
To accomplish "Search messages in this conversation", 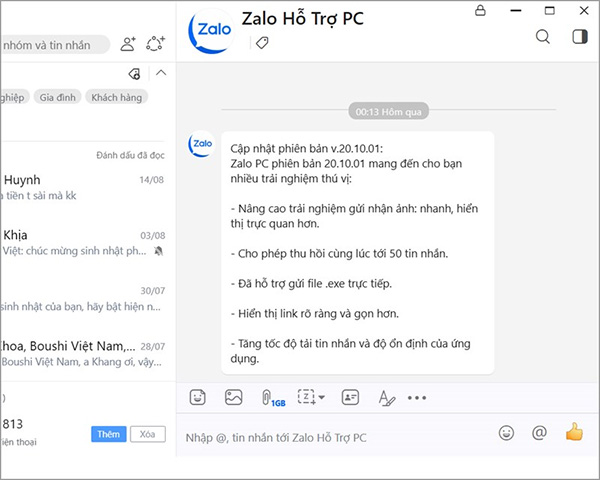I will point(543,37).
